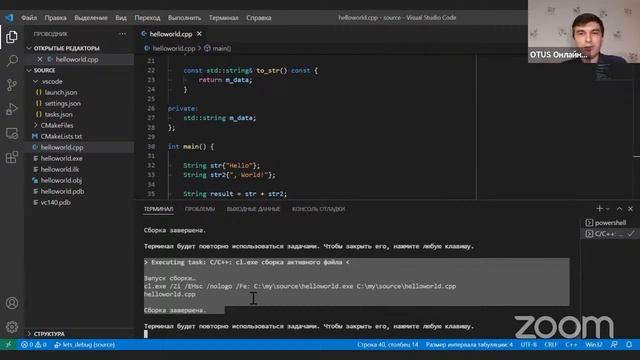Viewport: 640px width, 360px height.
Task: Open the Вид menu
Action: (121, 18)
